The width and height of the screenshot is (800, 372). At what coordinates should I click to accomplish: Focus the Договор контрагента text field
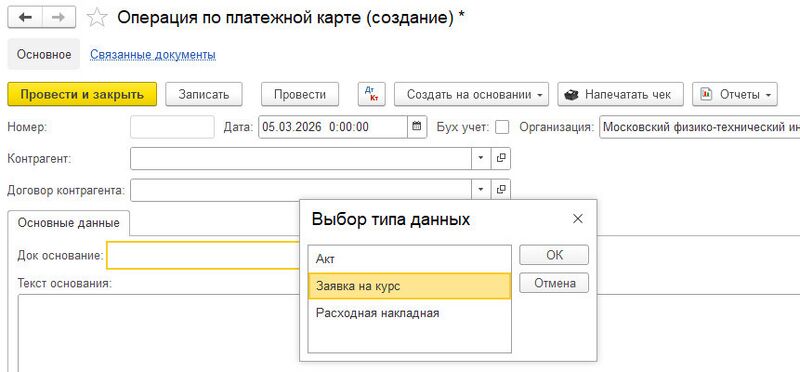tap(301, 190)
